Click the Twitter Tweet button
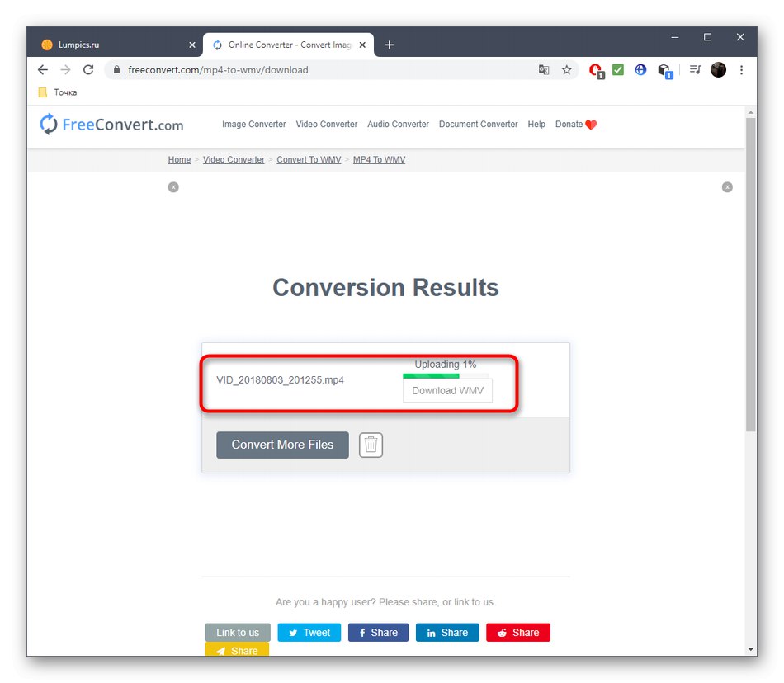 (309, 633)
